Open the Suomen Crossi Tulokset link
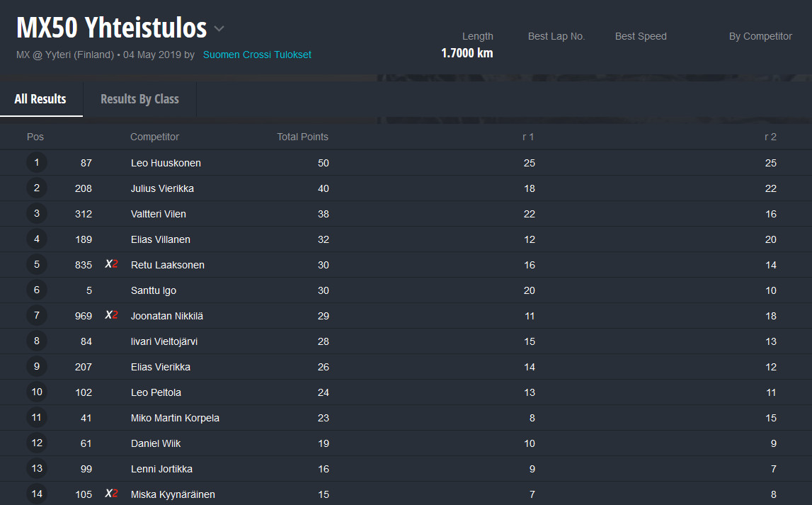Viewport: 812px width, 505px height. tap(257, 55)
